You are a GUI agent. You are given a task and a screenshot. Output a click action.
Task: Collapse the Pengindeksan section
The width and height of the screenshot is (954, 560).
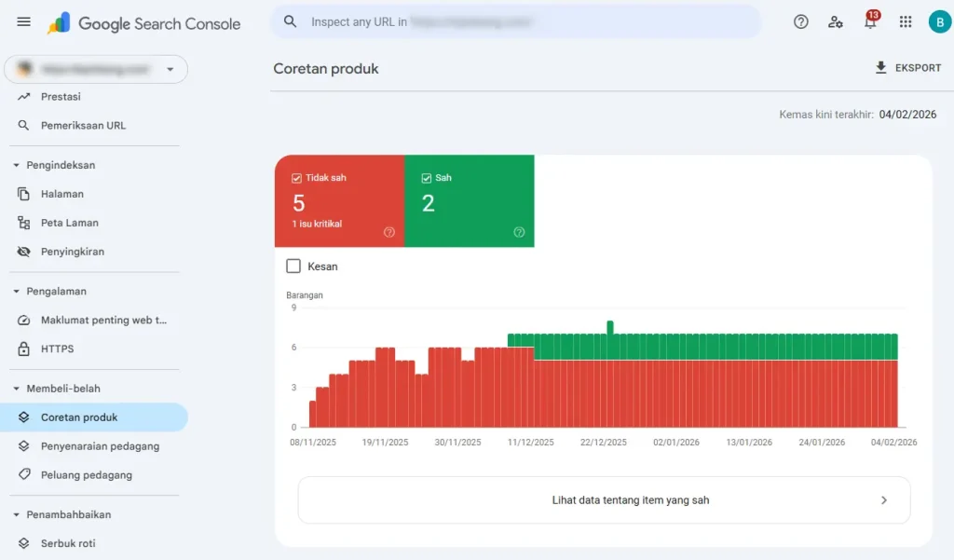pyautogui.click(x=17, y=166)
